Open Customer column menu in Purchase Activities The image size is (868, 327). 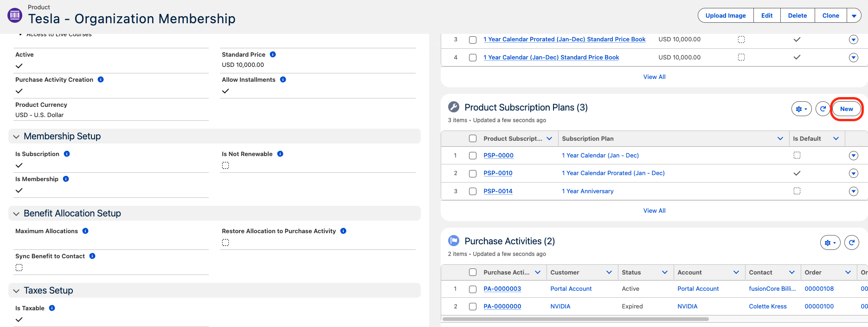609,272
